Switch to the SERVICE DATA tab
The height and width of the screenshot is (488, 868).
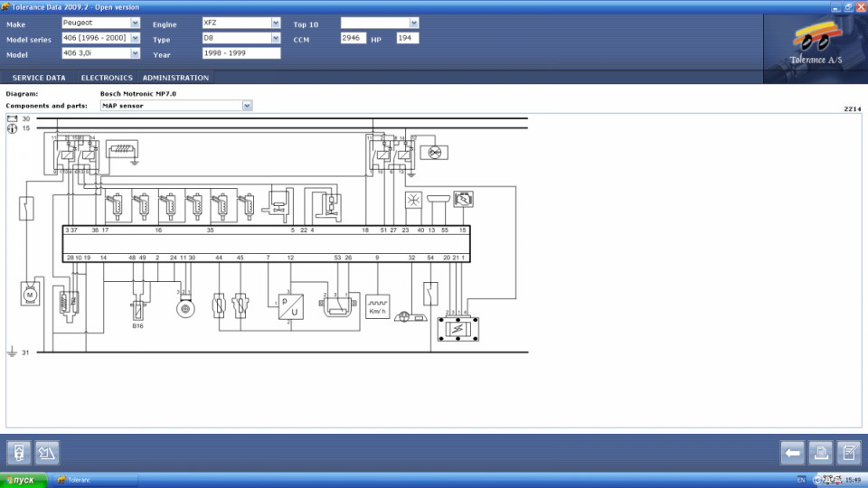(39, 78)
